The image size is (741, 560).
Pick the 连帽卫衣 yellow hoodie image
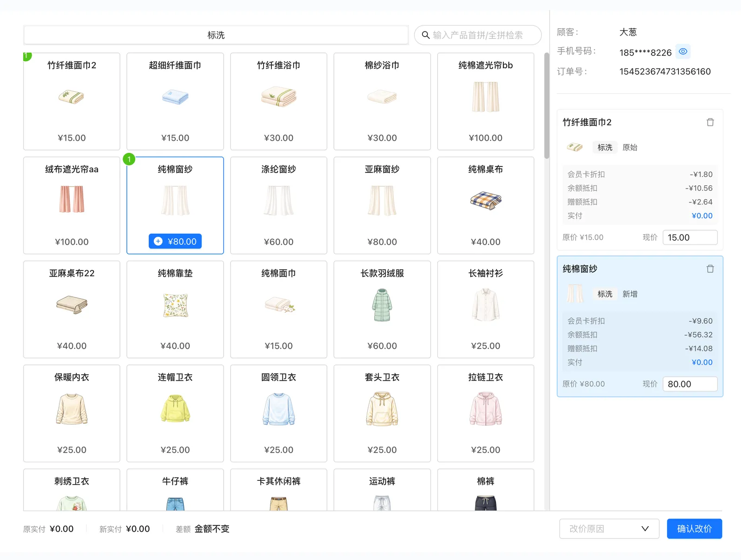[175, 409]
